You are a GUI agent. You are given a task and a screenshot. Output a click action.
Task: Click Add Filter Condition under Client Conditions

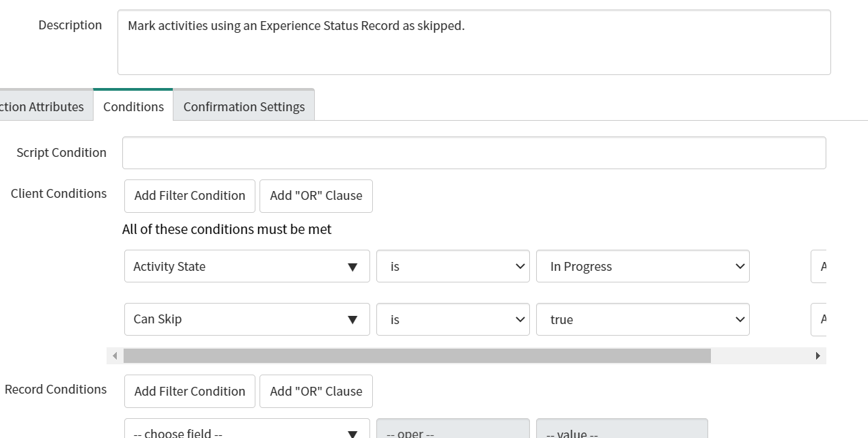189,195
